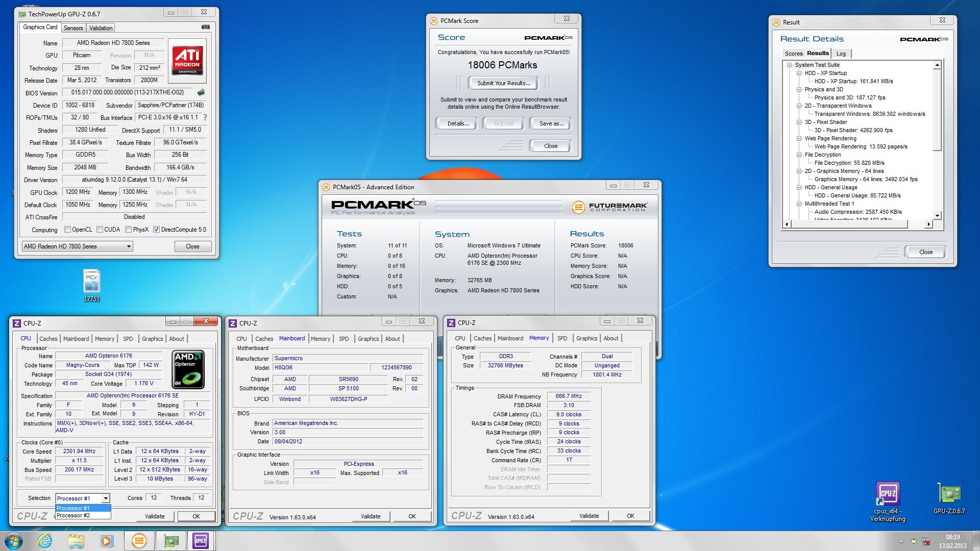980x551 pixels.
Task: Open the AMD Radeon HD 7800 Series dropdown
Action: tap(78, 246)
